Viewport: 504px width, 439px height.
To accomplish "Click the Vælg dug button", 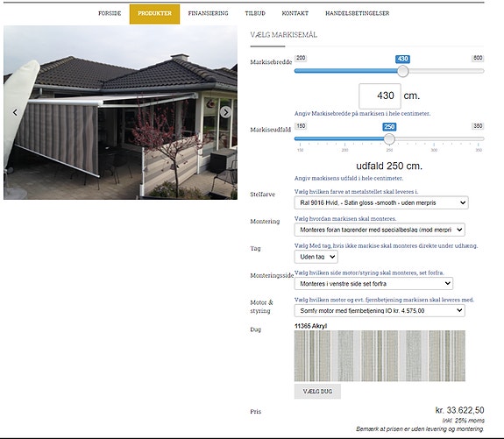I will pos(317,392).
